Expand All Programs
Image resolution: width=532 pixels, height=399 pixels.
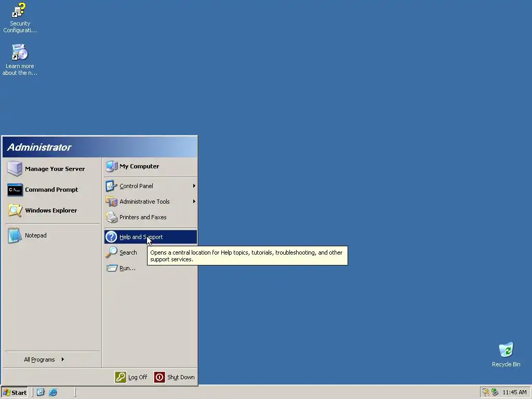44,360
